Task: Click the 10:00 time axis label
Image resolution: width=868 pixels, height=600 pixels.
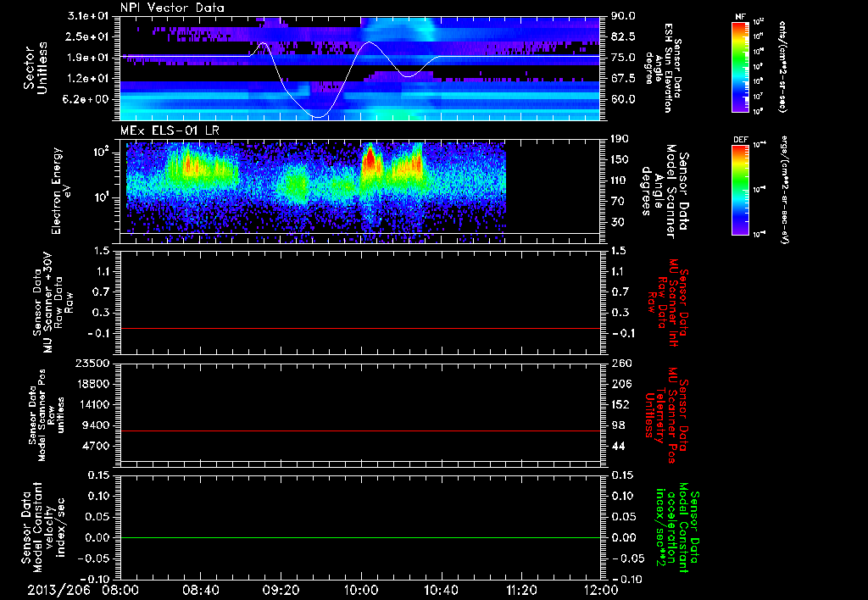Action: (361, 590)
